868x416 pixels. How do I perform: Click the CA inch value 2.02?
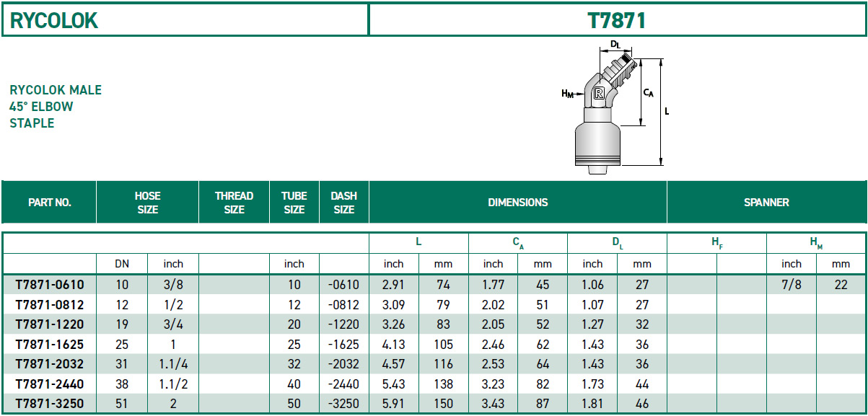[x=493, y=304]
